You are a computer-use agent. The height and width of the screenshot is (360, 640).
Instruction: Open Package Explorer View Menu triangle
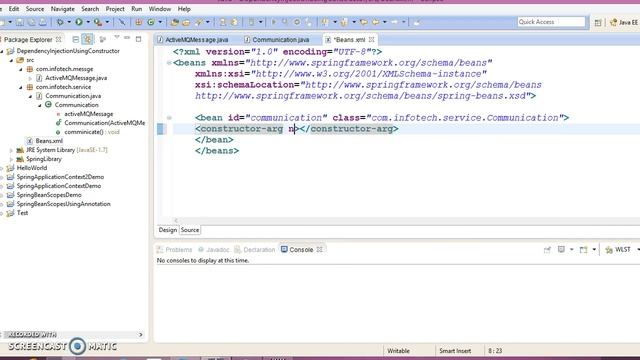(x=117, y=38)
